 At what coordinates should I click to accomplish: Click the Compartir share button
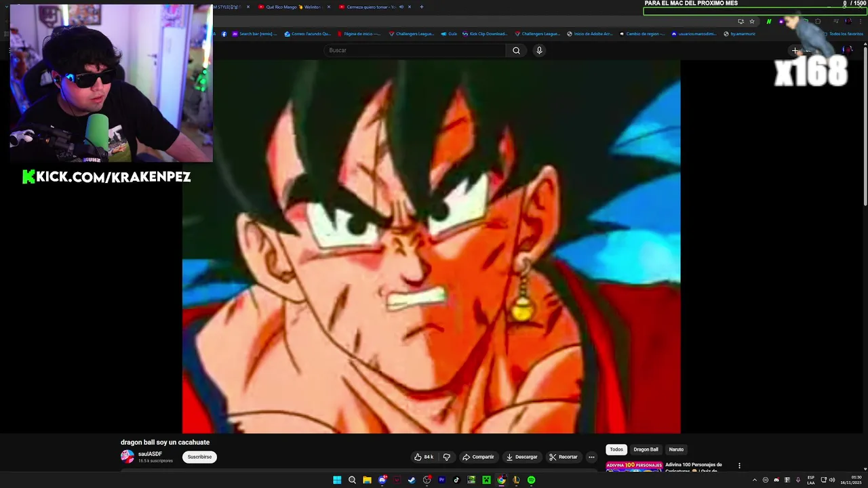pyautogui.click(x=479, y=457)
